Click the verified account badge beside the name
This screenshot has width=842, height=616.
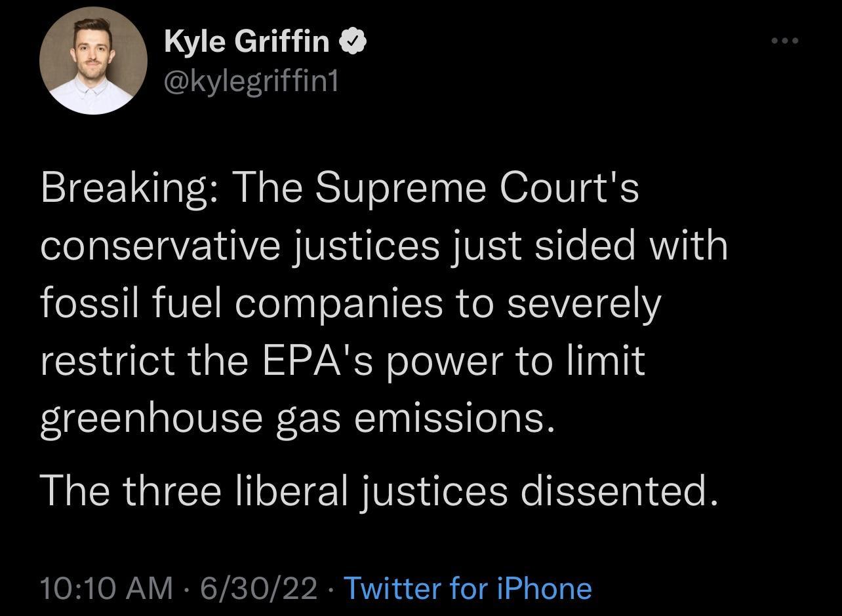pos(353,40)
